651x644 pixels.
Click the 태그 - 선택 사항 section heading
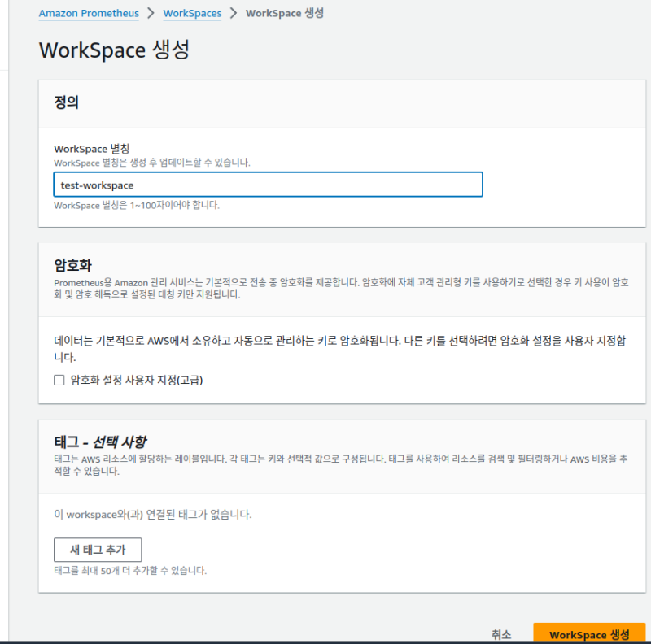pyautogui.click(x=100, y=442)
